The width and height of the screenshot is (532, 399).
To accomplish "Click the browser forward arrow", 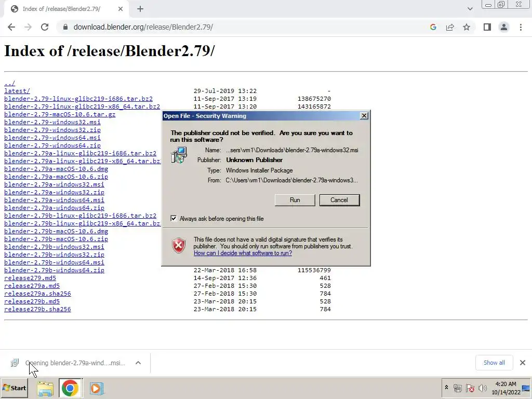I will point(28,27).
